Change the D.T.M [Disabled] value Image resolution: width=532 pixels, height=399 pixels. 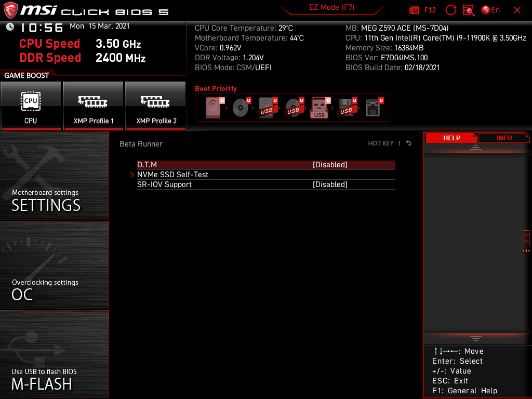tap(330, 165)
